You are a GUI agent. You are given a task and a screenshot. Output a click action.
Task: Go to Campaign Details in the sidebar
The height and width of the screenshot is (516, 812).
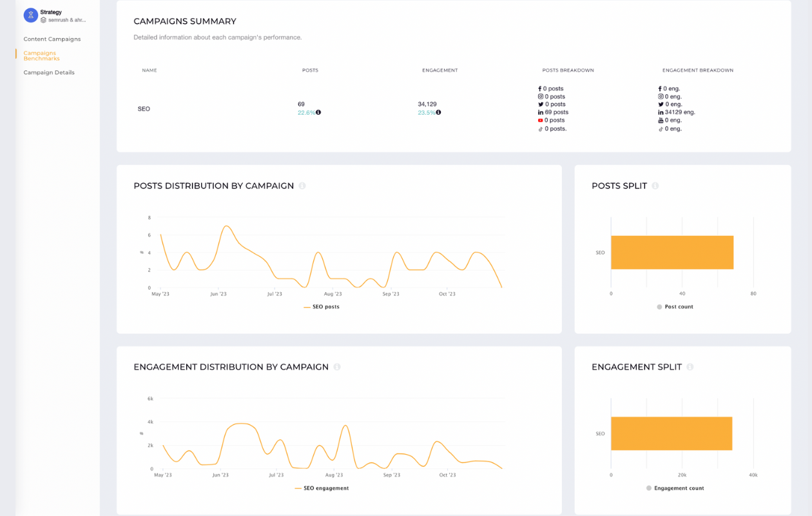tap(49, 73)
